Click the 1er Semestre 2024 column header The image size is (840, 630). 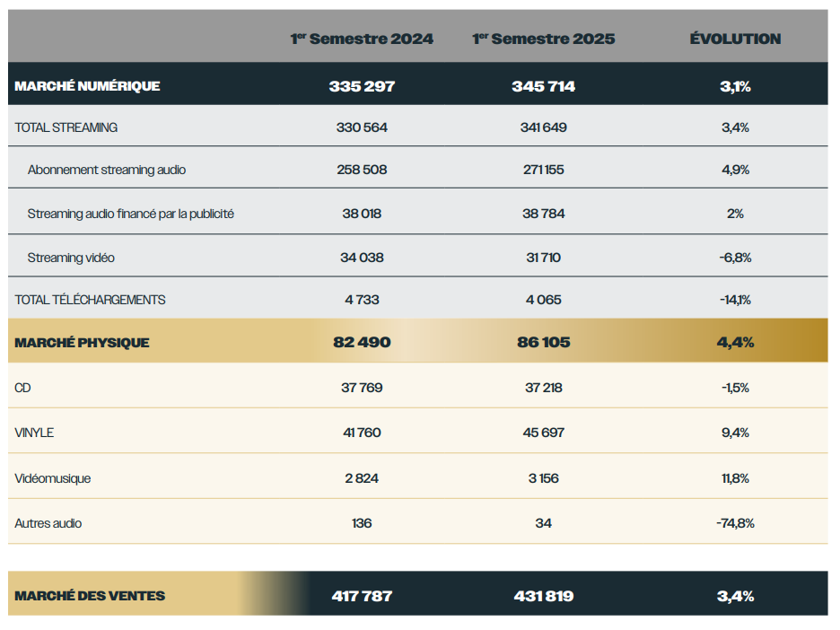362,39
